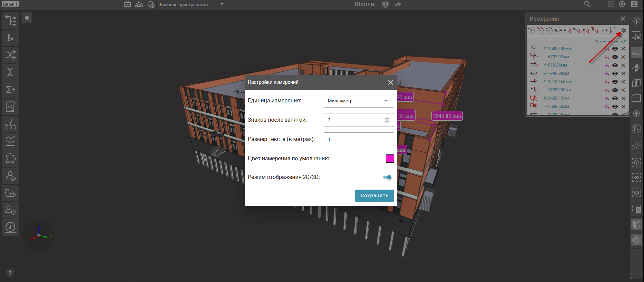Toggle the 2D/3D display mode switch
This screenshot has width=644, height=282.
pyautogui.click(x=387, y=177)
